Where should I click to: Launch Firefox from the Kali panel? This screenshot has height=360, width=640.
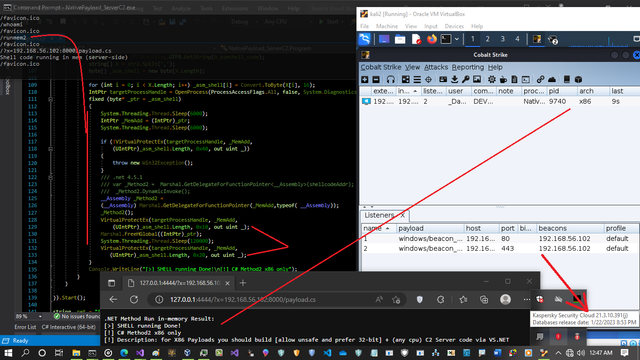point(431,39)
